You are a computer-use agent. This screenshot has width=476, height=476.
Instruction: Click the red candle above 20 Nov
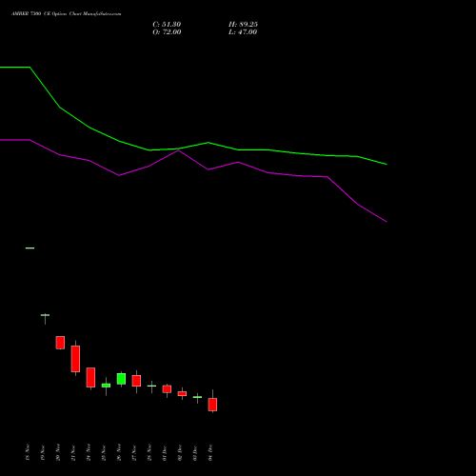60,343
